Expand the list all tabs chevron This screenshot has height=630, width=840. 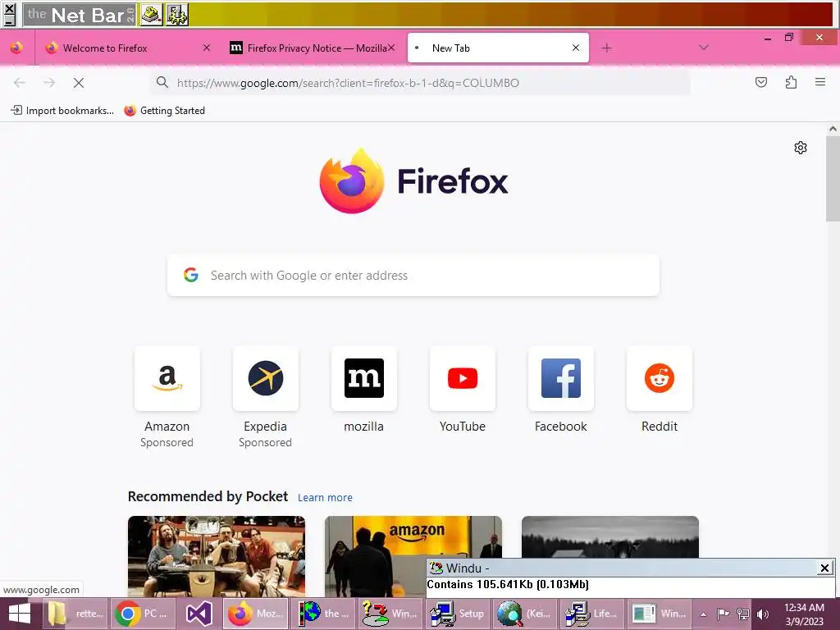pyautogui.click(x=704, y=48)
